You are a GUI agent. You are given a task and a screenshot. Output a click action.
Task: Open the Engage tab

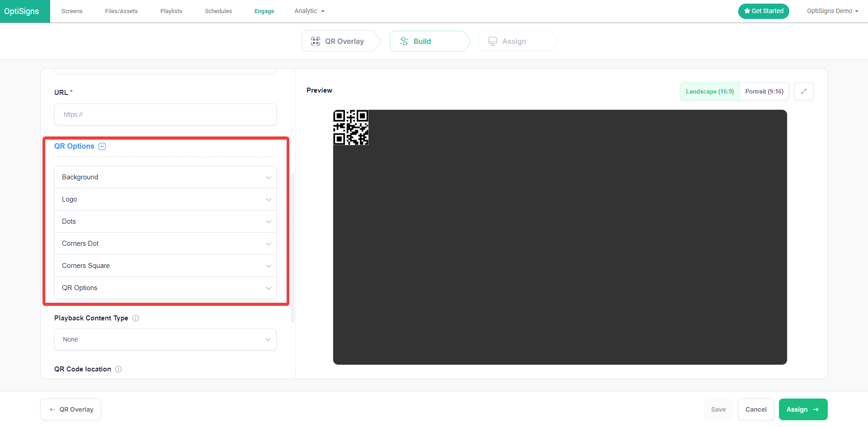(x=264, y=11)
